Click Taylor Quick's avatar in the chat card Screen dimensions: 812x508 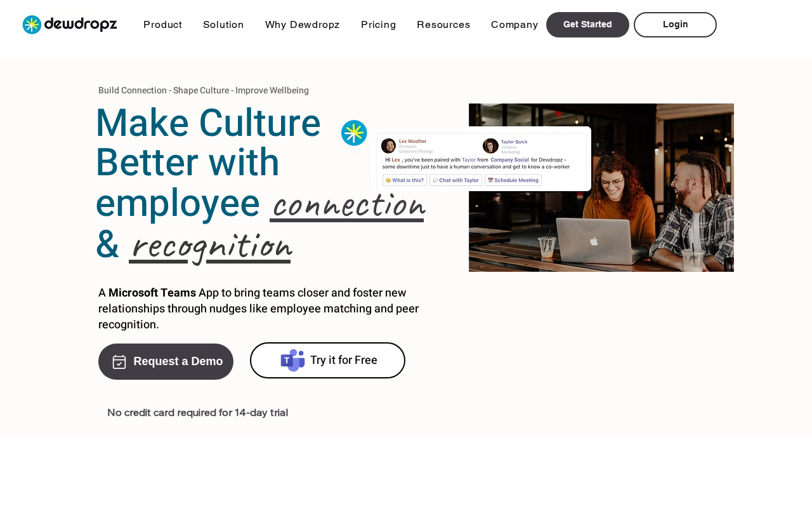[x=490, y=146]
